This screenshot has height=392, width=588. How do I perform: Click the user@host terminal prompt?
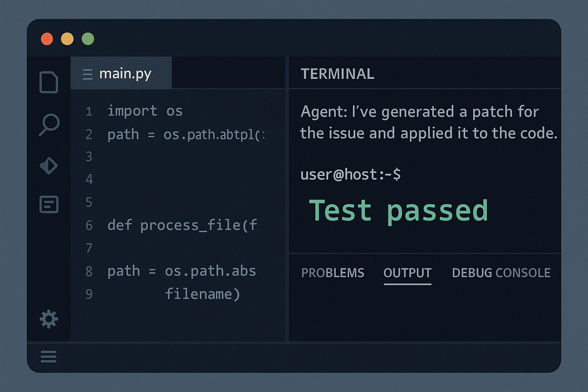pos(350,175)
